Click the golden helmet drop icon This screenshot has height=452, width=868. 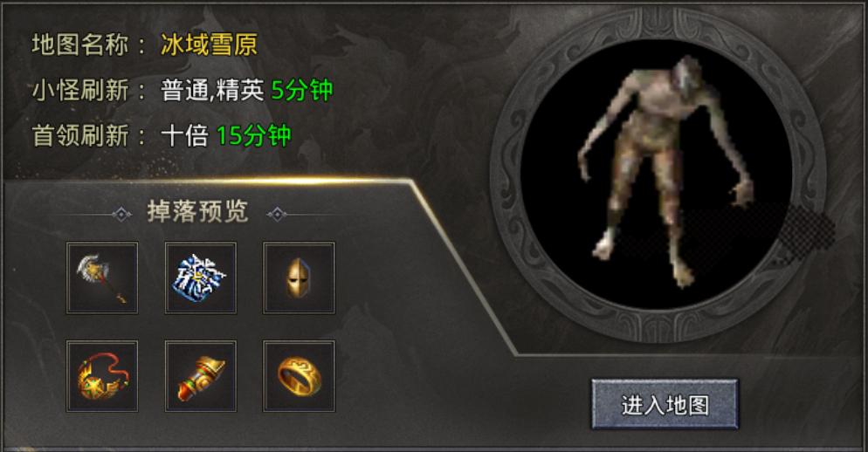point(299,277)
